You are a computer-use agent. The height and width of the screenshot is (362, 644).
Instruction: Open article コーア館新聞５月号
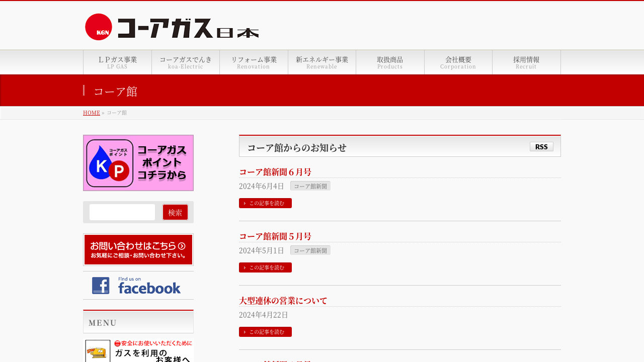coord(275,236)
